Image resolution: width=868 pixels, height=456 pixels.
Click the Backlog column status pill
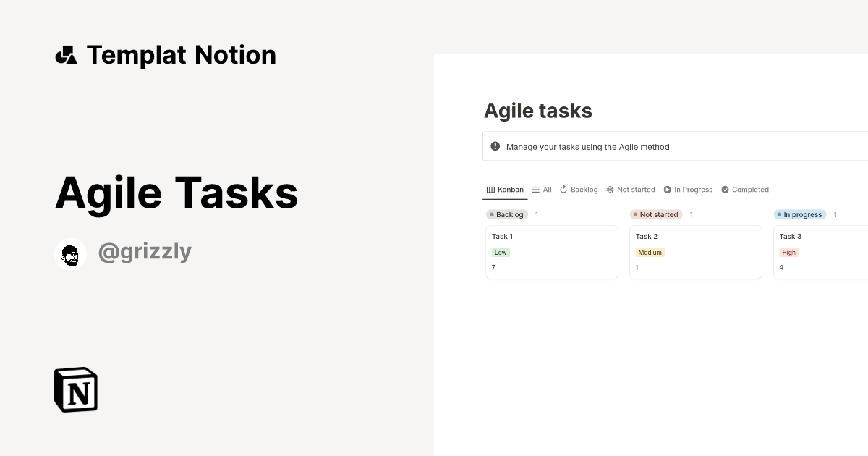pyautogui.click(x=506, y=214)
